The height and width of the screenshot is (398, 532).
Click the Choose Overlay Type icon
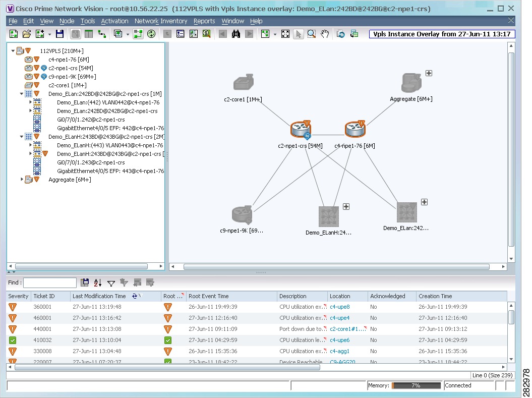pyautogui.click(x=118, y=34)
